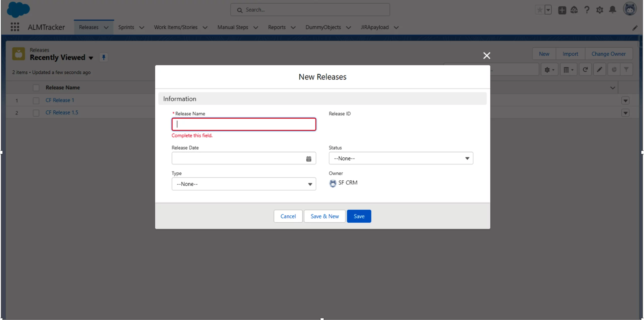This screenshot has height=320, width=644.
Task: Check the box for CF Release 1.5
Action: click(36, 113)
